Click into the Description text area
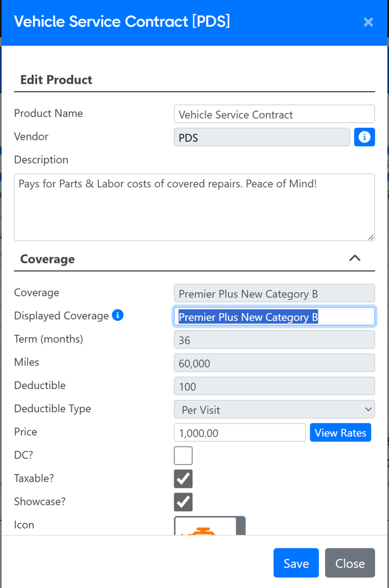 [x=194, y=207]
